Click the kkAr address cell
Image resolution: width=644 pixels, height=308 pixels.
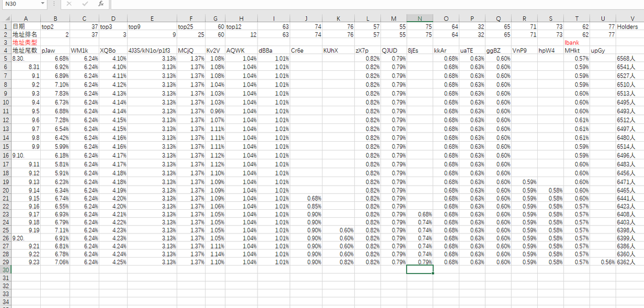pyautogui.click(x=445, y=50)
